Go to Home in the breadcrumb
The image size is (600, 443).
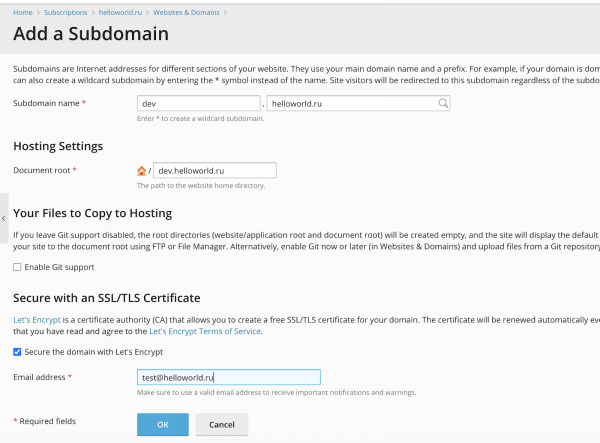pyautogui.click(x=23, y=12)
